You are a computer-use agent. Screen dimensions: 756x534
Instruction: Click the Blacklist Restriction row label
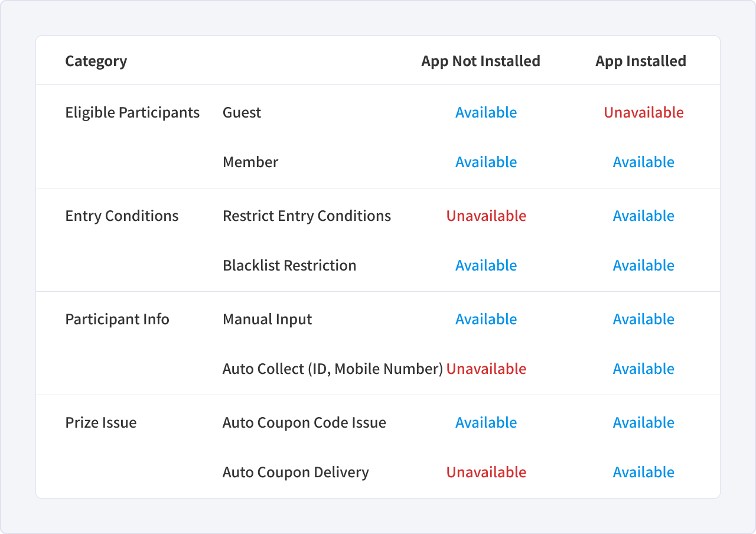coord(289,265)
